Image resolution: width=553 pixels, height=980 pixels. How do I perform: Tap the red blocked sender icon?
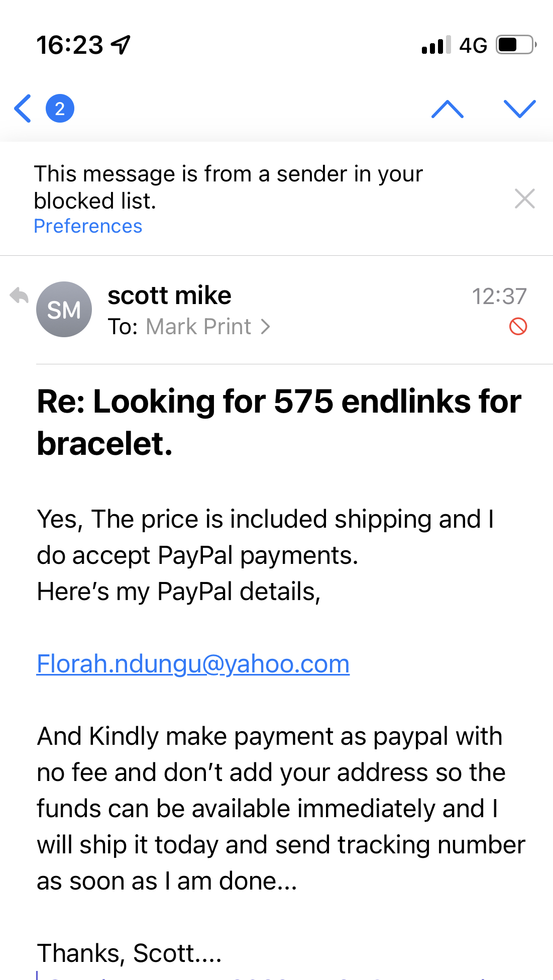coord(518,327)
